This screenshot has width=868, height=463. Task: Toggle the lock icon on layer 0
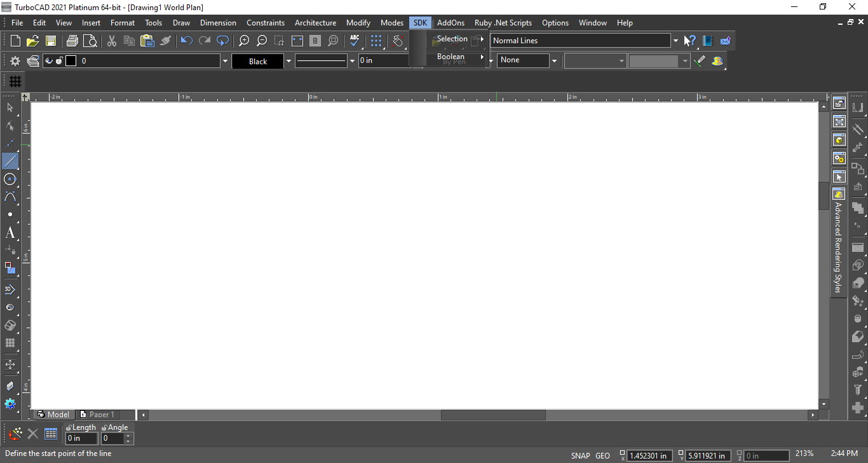point(59,61)
